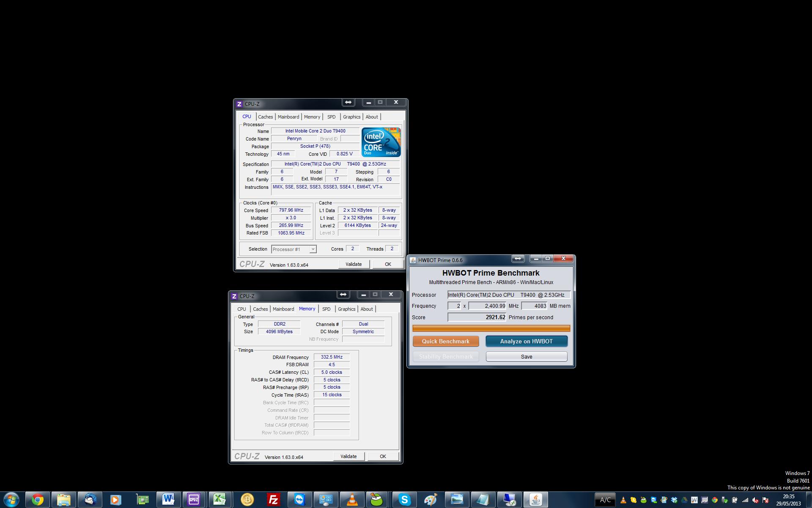Click the Intel Core 2 Duo logo
Image resolution: width=812 pixels, height=508 pixels.
381,142
